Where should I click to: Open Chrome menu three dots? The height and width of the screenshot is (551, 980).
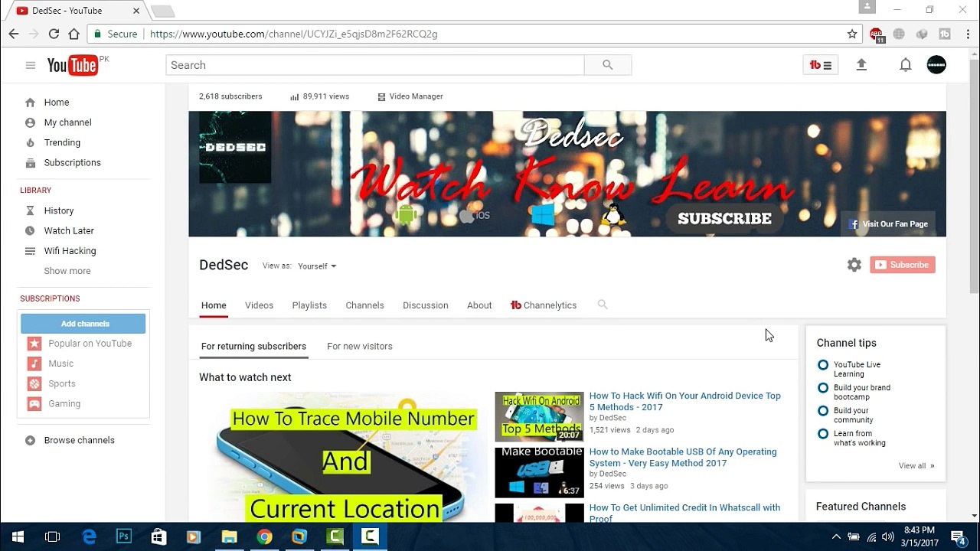tap(967, 34)
